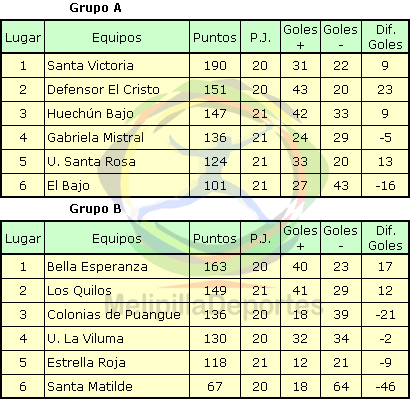
Task: Click Los Quilos team name
Action: (79, 290)
